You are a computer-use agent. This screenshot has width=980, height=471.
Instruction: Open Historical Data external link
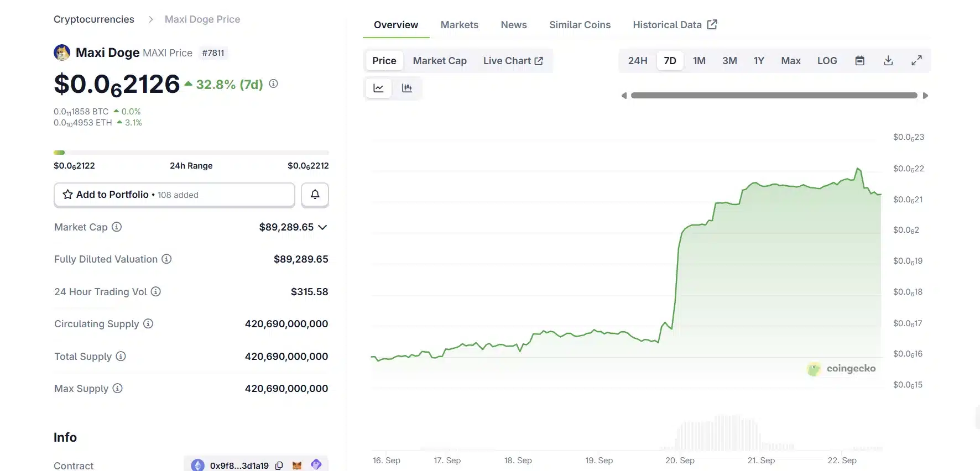[x=675, y=25]
